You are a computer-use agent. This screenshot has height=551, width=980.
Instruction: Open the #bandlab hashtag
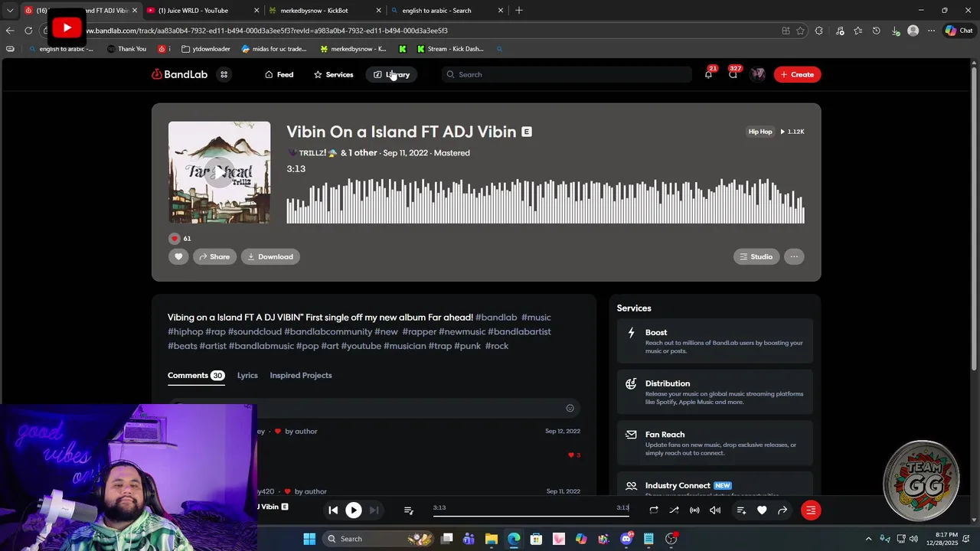[496, 318]
